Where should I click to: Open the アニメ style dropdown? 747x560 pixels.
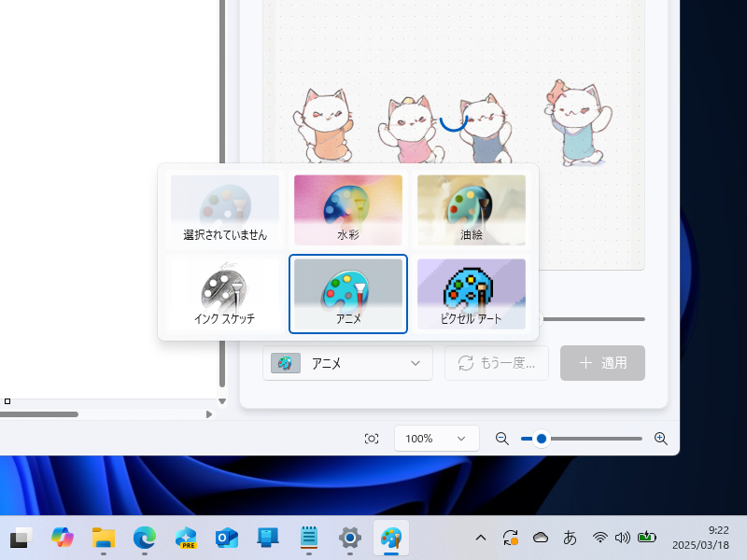[347, 363]
